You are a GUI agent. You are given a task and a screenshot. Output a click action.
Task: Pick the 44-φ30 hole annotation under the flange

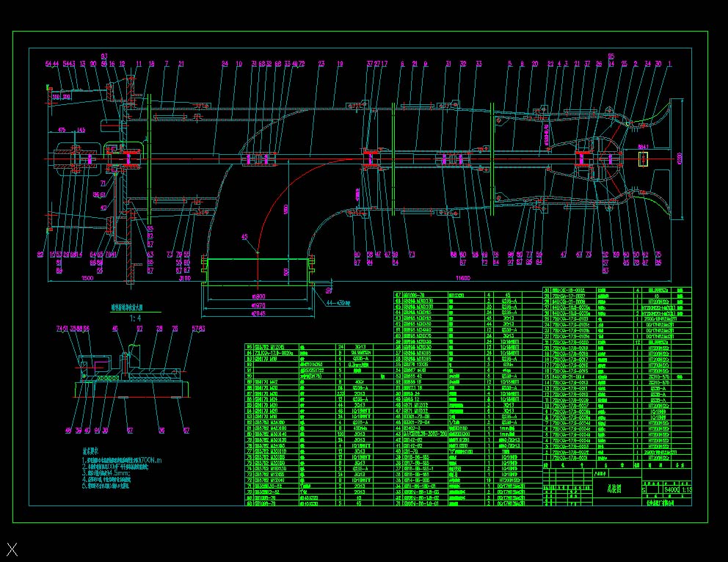pyautogui.click(x=338, y=303)
